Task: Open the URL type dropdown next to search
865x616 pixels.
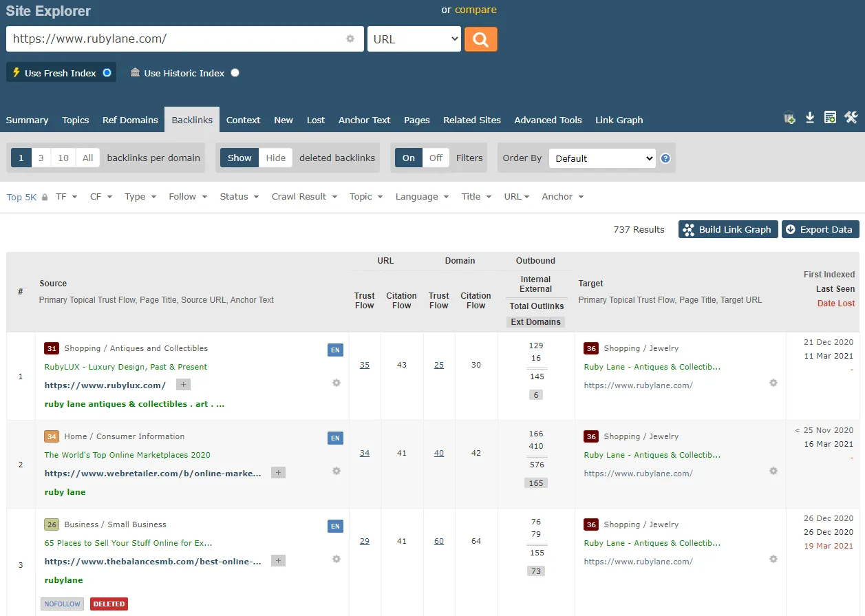Action: tap(414, 39)
